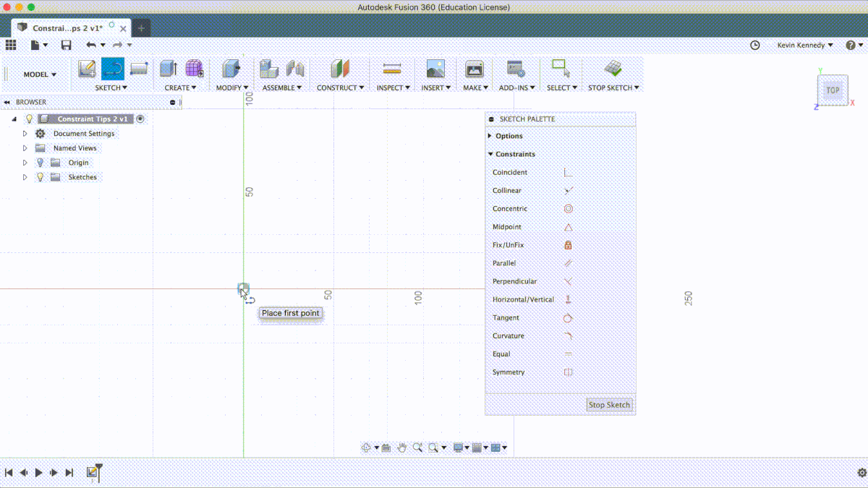Screen dimensions: 868x488
Task: Click the Inspect measure icon
Action: pyautogui.click(x=392, y=69)
